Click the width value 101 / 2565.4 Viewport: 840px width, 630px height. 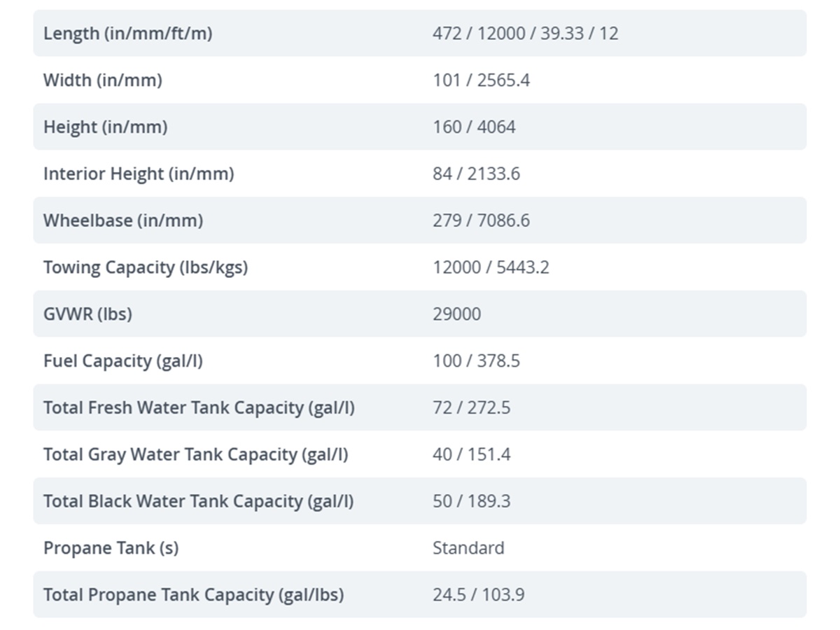click(x=481, y=80)
